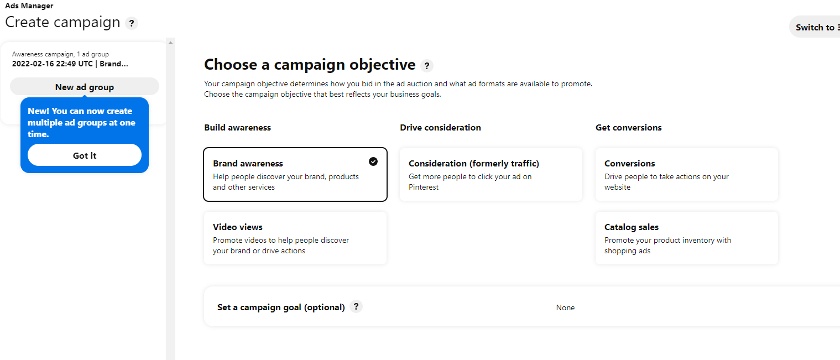Screen dimensions: 840x360
Task: Click help icon next to Choose a campaign objective
Action: point(426,66)
